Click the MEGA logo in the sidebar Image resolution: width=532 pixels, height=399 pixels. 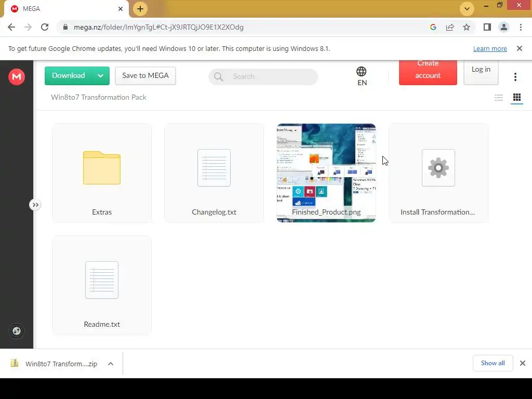(16, 76)
